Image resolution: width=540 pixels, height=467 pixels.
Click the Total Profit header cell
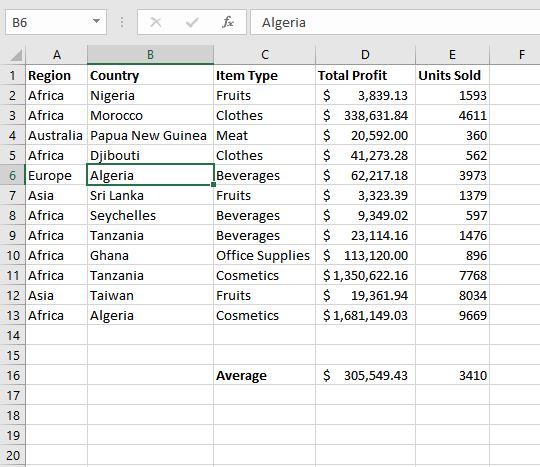click(365, 75)
